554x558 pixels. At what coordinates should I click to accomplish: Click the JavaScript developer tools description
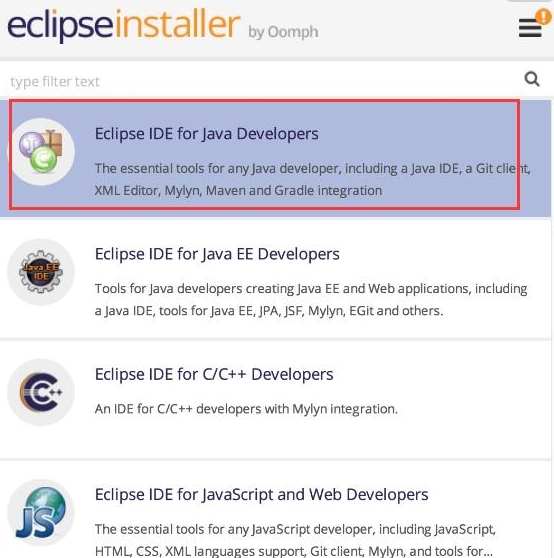295,540
